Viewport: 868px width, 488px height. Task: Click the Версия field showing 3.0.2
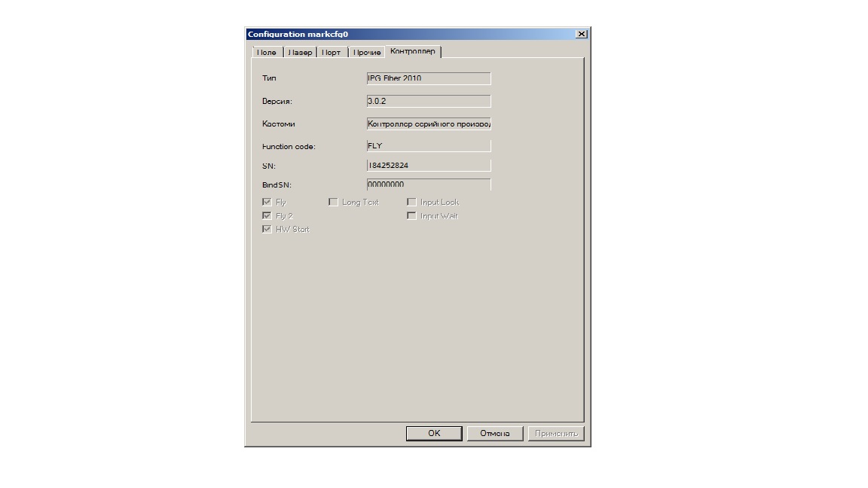tap(428, 101)
